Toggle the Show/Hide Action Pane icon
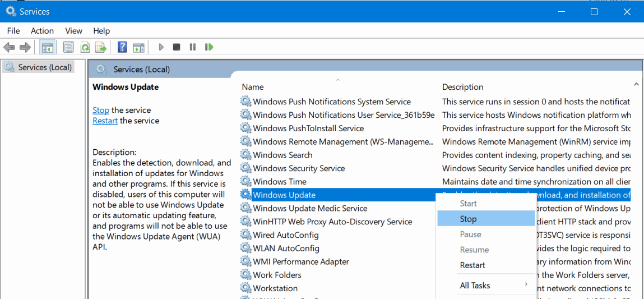Screen dimensions: 644x299 tap(138, 47)
